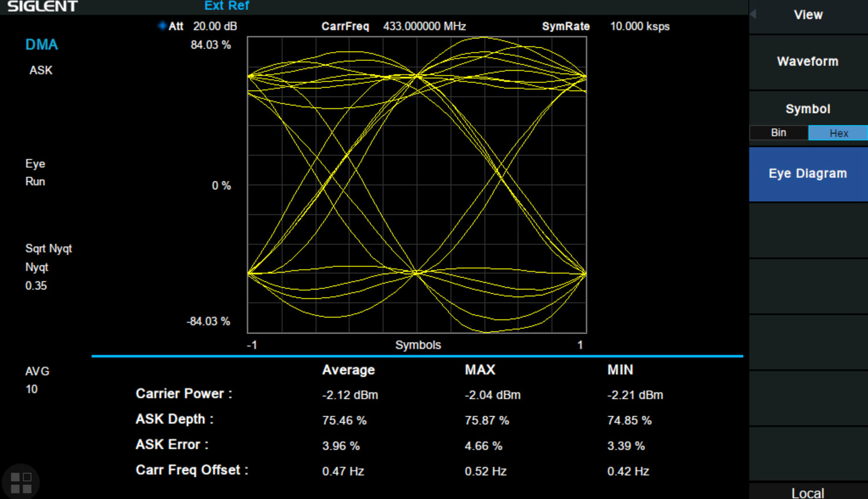The image size is (868, 499).
Task: Click the Siglent logo
Action: point(41,6)
